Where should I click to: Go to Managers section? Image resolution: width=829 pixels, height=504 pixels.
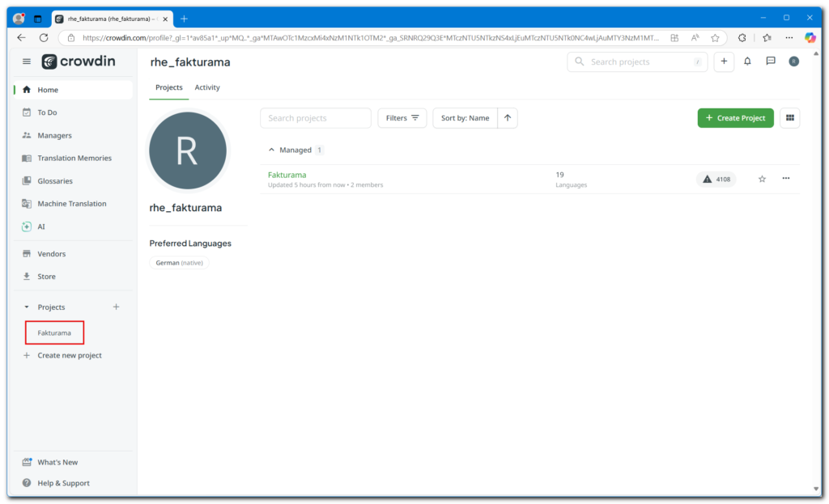tap(73, 135)
